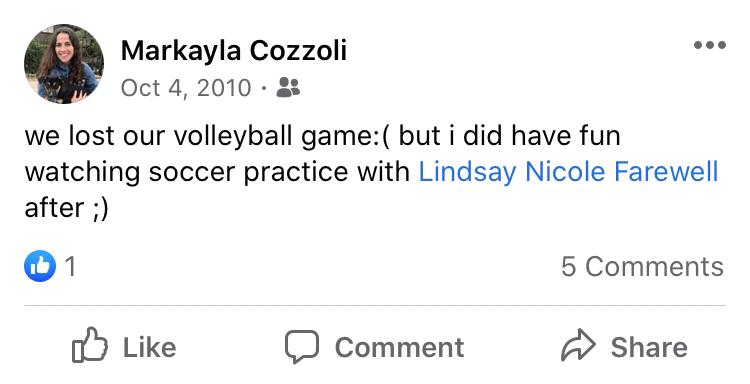Click the word Farewell in tagged name

[666, 172]
